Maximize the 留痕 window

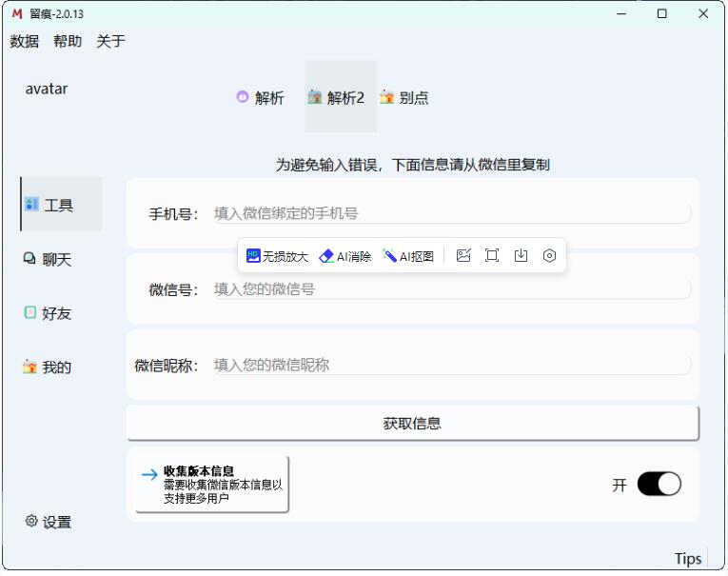click(662, 14)
